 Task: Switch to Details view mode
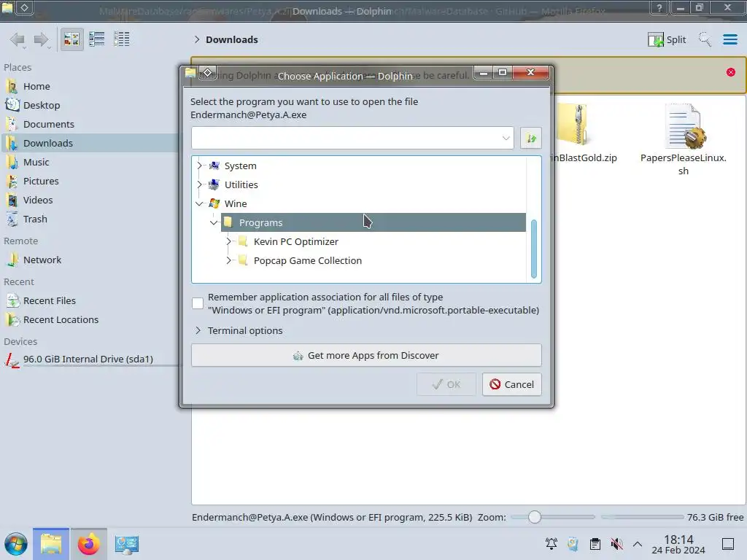coord(122,39)
